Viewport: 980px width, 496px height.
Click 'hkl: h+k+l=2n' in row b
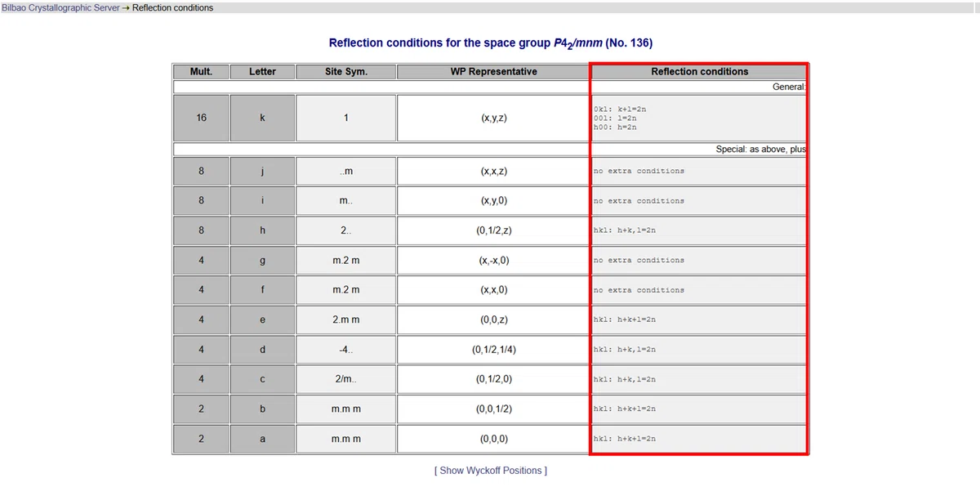625,409
